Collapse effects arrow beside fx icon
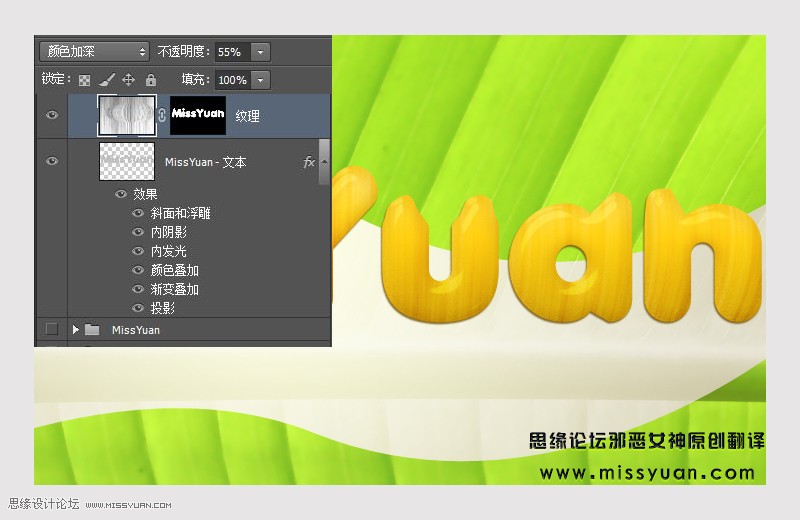The height and width of the screenshot is (520, 800). tap(324, 162)
